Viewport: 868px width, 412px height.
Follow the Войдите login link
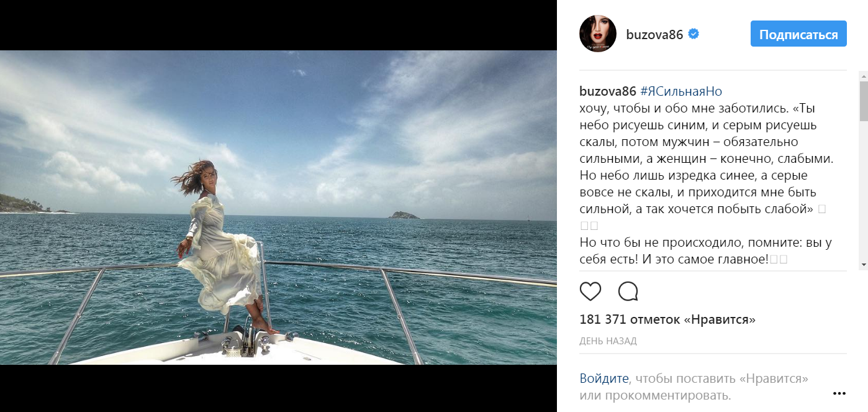click(605, 378)
